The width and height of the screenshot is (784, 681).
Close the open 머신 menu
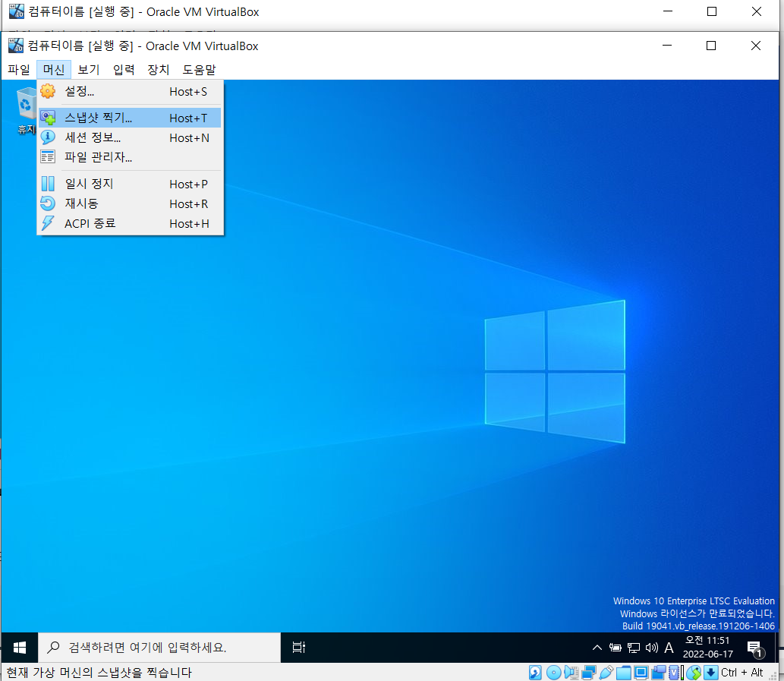53,70
